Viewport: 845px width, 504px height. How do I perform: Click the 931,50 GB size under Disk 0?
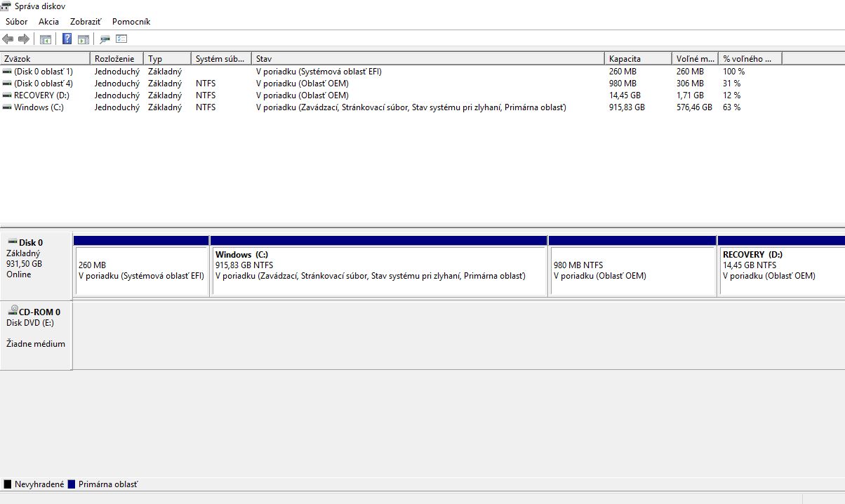(24, 264)
